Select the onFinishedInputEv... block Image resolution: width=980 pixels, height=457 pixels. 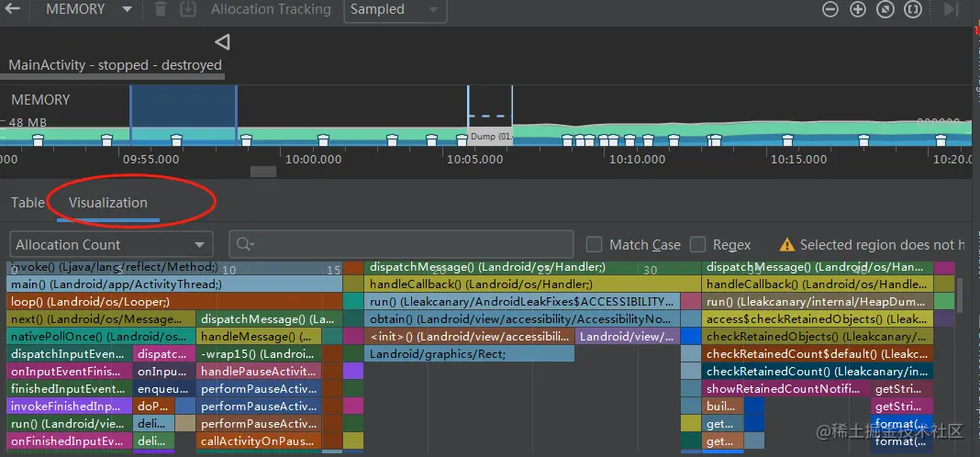[x=69, y=441]
